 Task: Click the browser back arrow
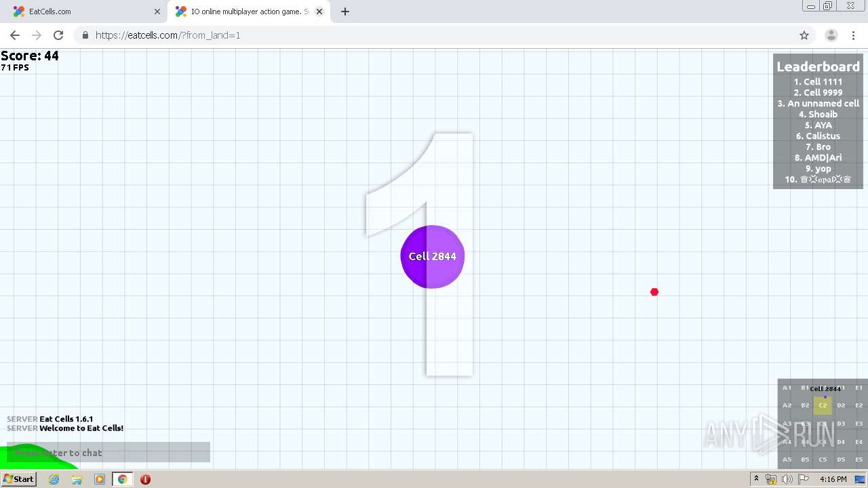[15, 35]
